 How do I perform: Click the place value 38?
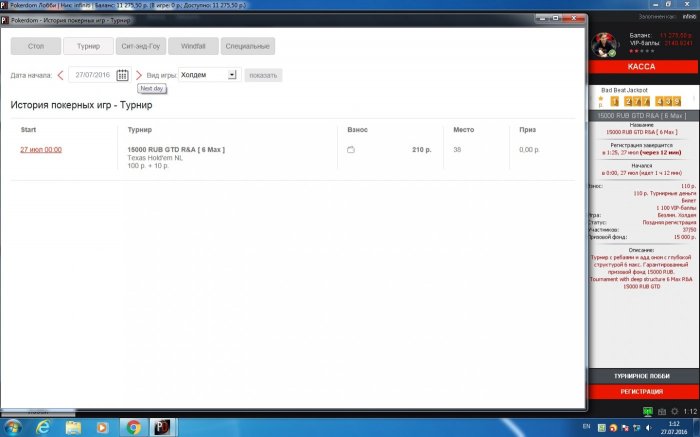(457, 150)
